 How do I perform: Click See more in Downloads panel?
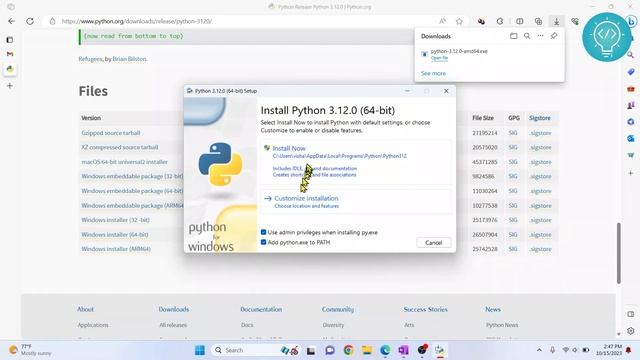[433, 73]
